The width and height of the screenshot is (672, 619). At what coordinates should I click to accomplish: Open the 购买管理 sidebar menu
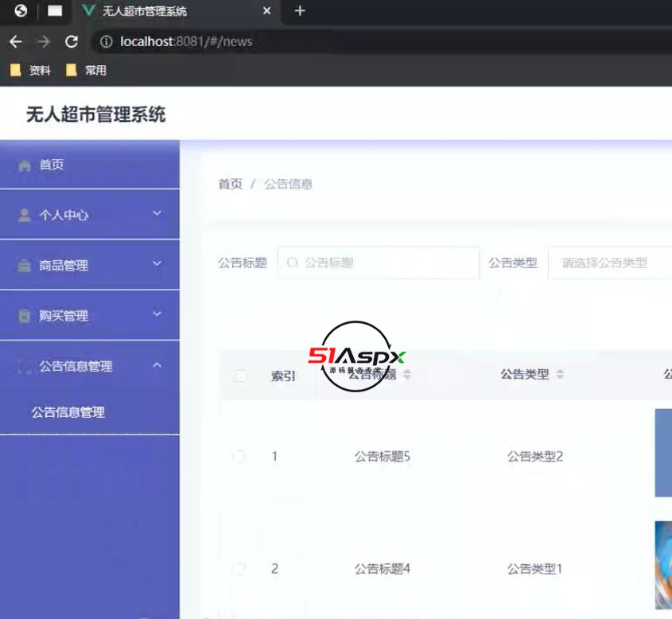coord(64,316)
